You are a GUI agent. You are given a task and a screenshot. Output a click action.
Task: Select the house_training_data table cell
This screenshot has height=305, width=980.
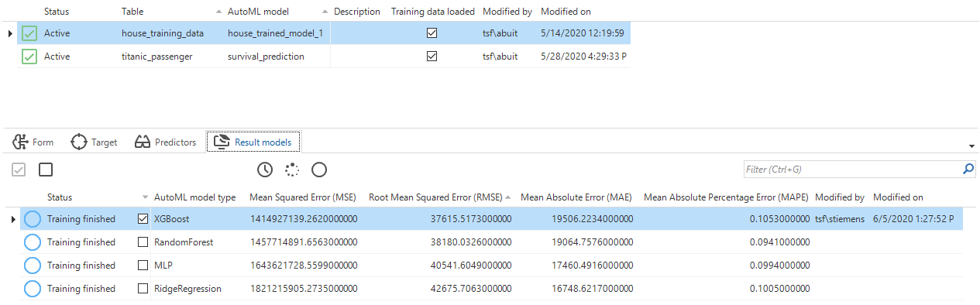click(x=163, y=33)
